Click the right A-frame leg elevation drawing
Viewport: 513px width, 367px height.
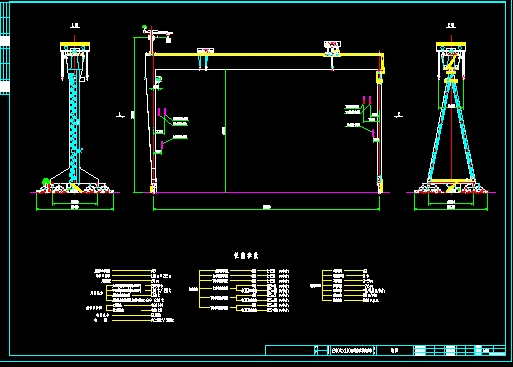(451, 117)
